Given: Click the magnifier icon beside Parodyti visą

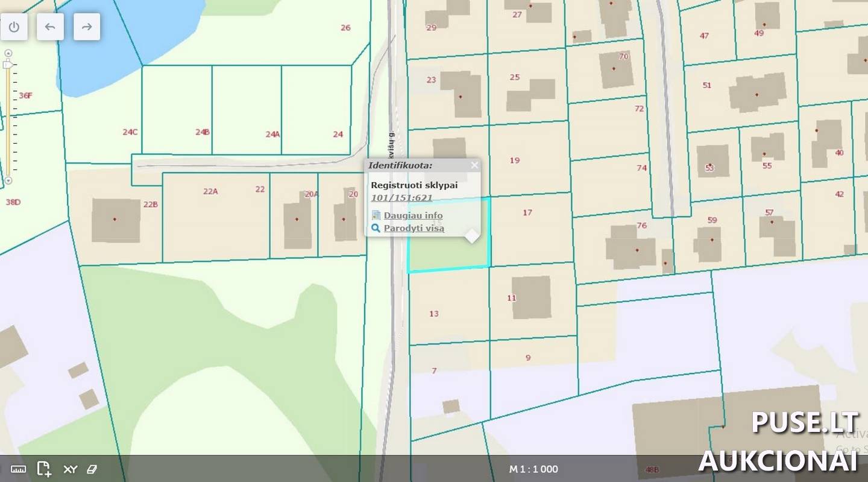Looking at the screenshot, I should pyautogui.click(x=376, y=228).
